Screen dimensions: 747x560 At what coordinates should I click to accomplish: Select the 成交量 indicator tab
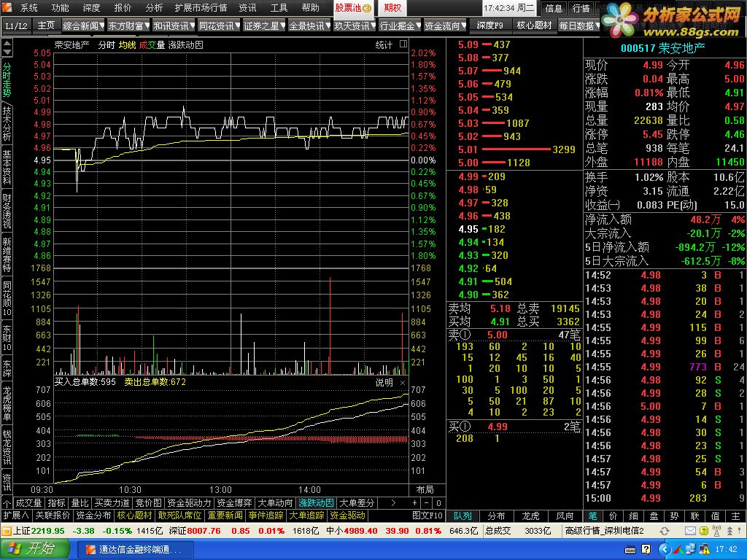click(28, 503)
